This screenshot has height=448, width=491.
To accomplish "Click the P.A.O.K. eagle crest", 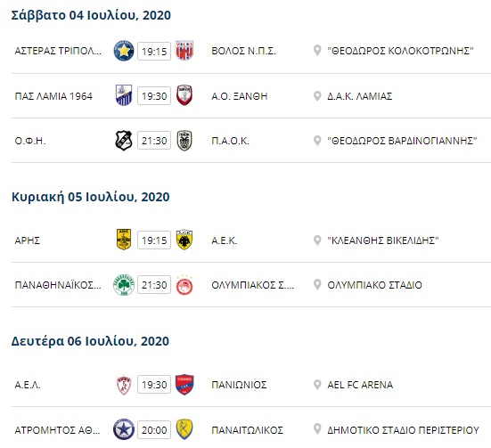I will pos(184,141).
